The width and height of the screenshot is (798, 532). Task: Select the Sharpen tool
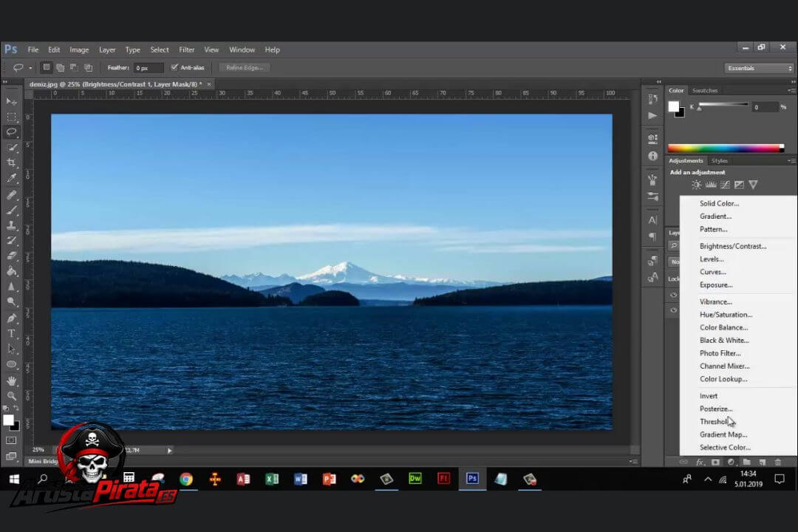(11, 287)
